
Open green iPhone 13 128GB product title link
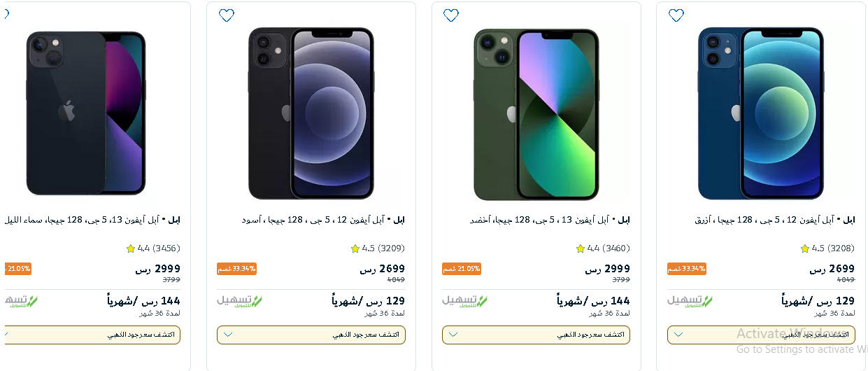tap(550, 220)
